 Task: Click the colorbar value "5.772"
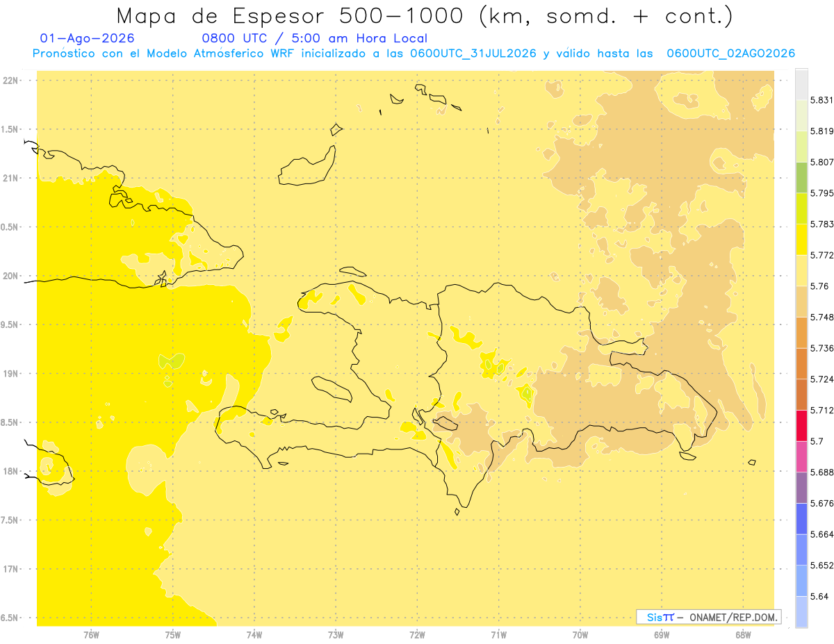point(822,256)
